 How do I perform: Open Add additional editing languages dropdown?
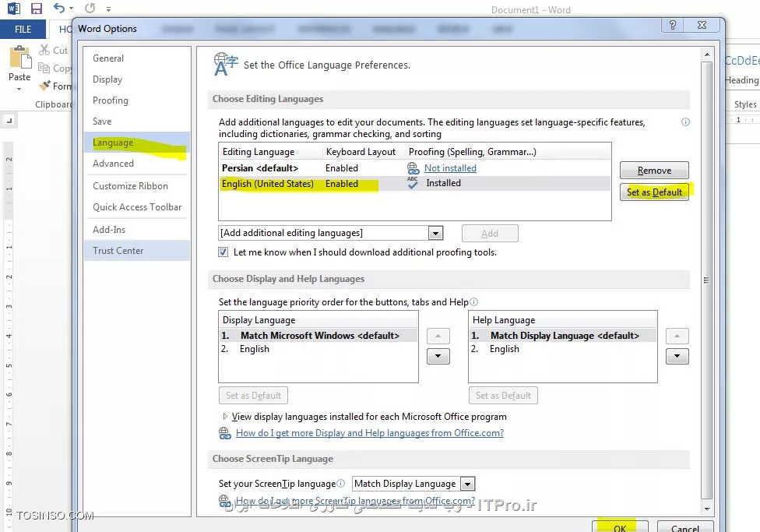point(435,233)
